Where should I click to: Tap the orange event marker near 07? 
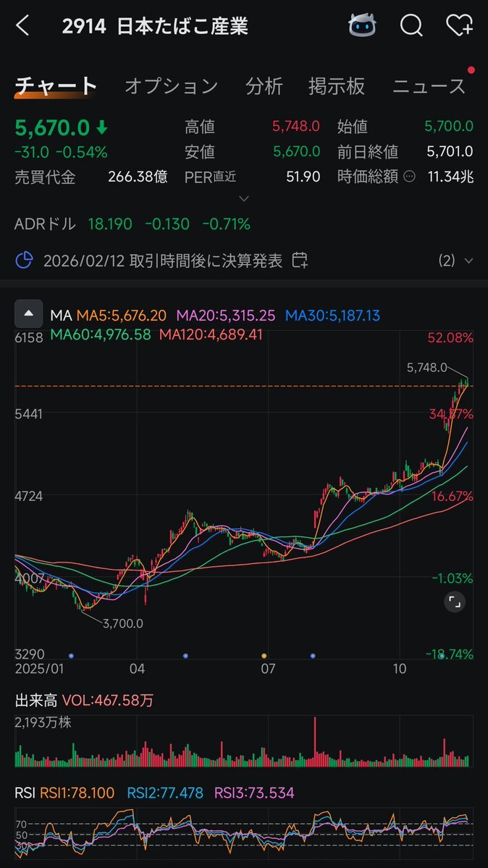coord(264,655)
